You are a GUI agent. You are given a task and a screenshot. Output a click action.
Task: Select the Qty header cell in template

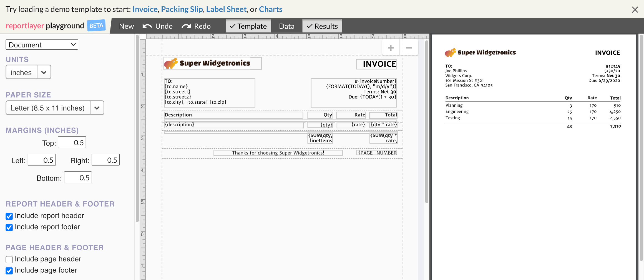point(320,115)
